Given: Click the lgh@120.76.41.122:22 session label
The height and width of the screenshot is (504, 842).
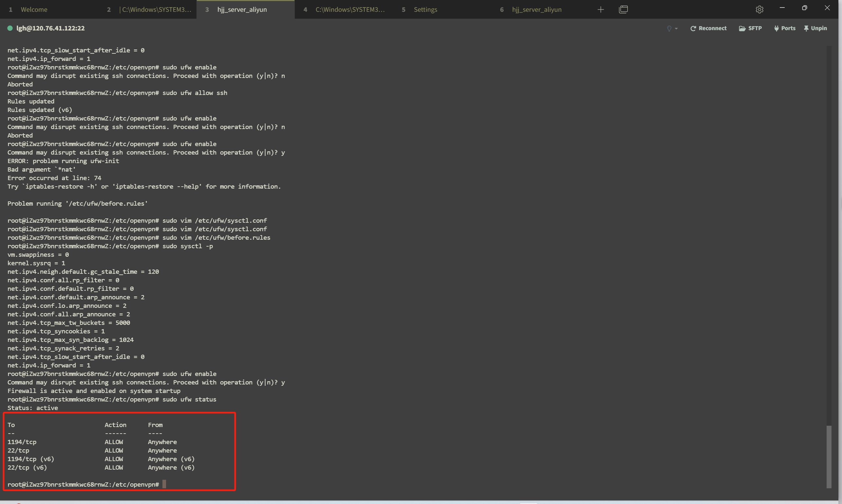Looking at the screenshot, I should click(50, 28).
